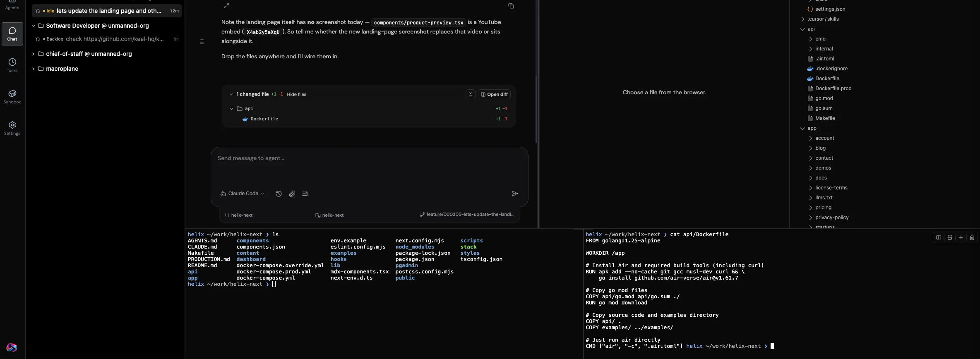Click the git branch icon before feature/000305
The width and height of the screenshot is (980, 359).
pyautogui.click(x=422, y=215)
